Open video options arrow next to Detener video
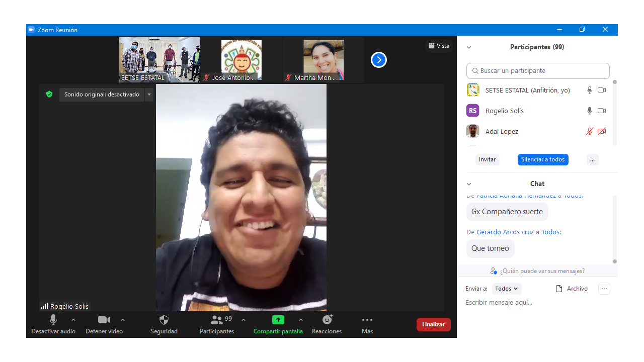This screenshot has width=644, height=362. pos(123,320)
